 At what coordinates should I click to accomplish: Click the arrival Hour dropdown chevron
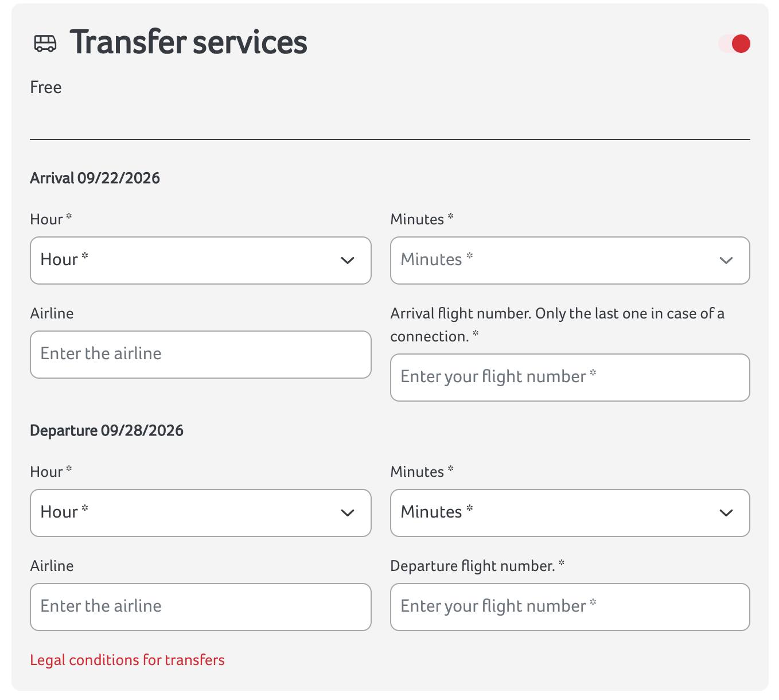pyautogui.click(x=348, y=260)
